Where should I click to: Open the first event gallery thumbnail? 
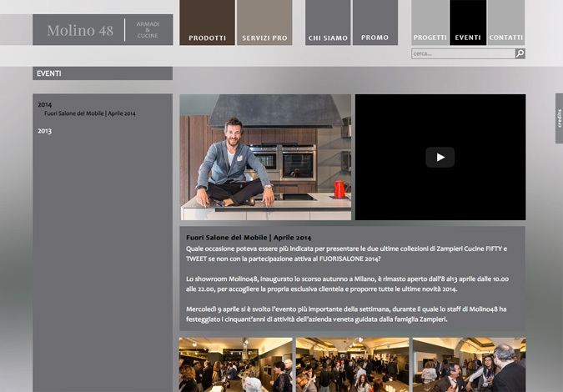[235, 364]
